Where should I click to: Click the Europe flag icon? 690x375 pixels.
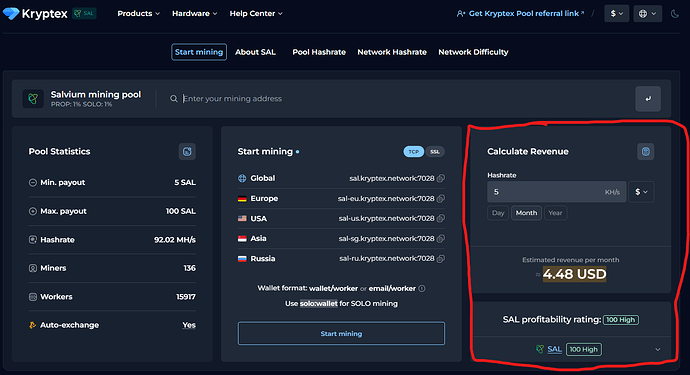tap(242, 199)
